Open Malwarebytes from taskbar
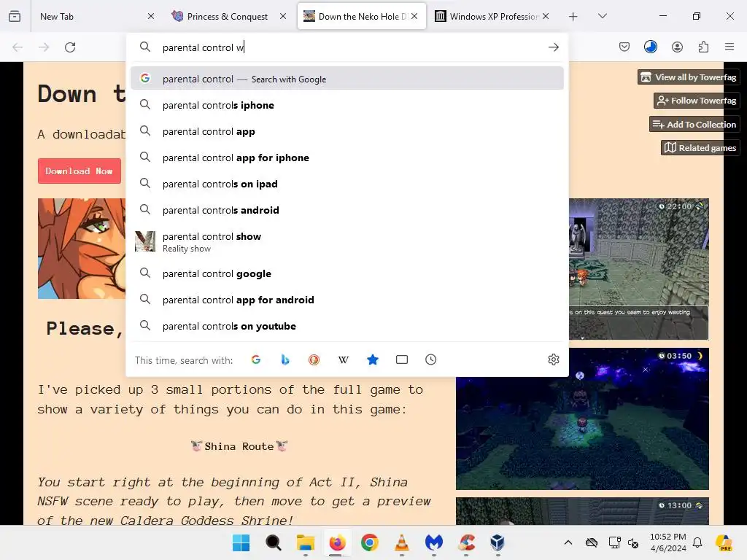The width and height of the screenshot is (747, 560). click(433, 542)
